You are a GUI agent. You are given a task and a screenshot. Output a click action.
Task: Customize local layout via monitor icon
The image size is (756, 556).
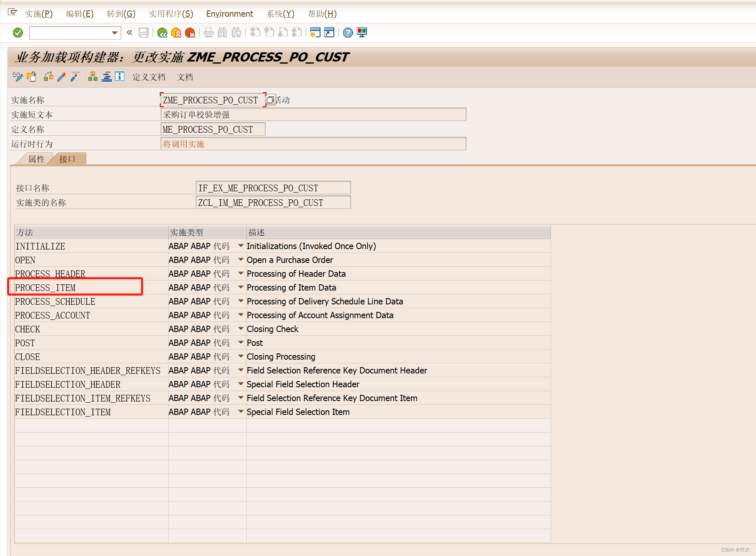click(x=362, y=33)
